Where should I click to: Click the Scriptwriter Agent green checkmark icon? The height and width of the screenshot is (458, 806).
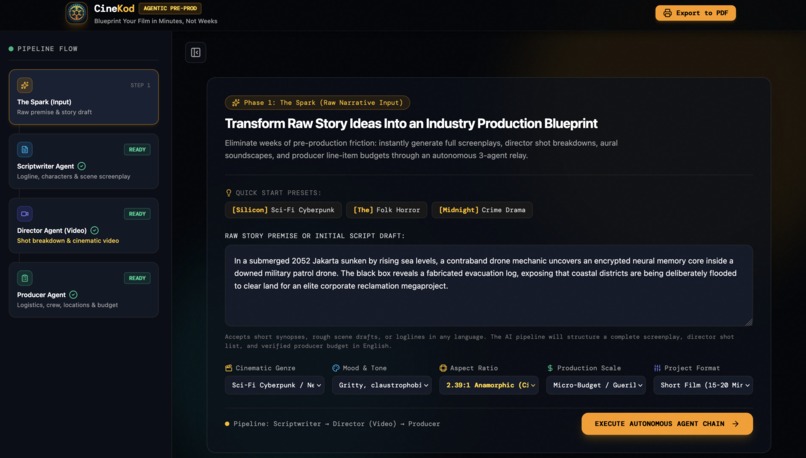pyautogui.click(x=82, y=166)
